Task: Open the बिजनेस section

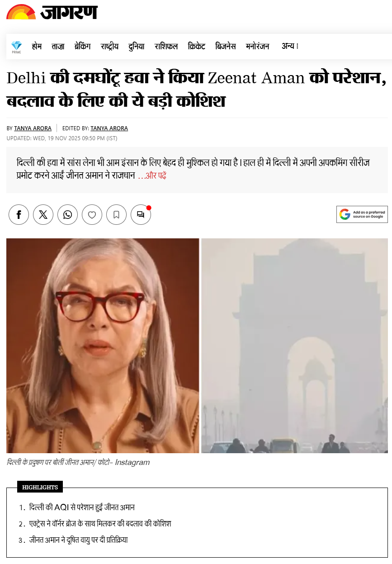Action: point(226,47)
